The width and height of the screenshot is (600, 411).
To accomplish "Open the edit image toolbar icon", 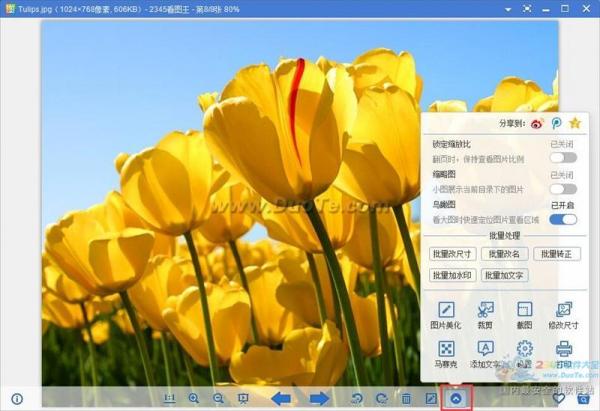I will [x=431, y=399].
